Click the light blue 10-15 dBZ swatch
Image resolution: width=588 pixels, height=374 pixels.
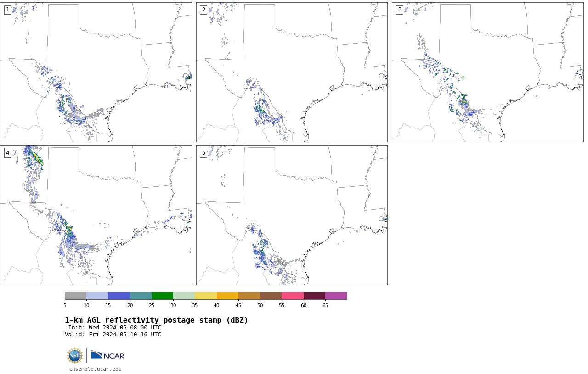click(97, 296)
